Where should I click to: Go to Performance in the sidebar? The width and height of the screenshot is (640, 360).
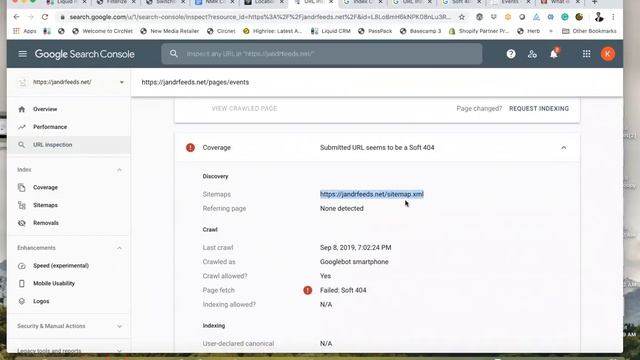[50, 127]
